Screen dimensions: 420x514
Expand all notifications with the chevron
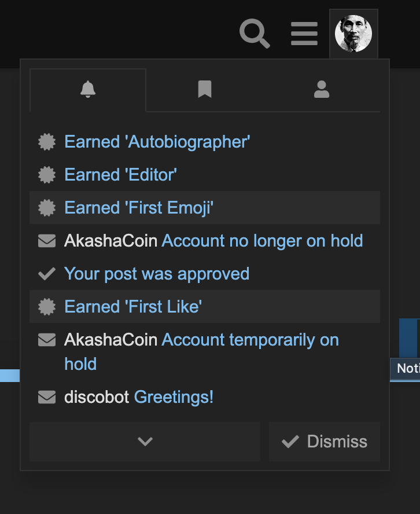pyautogui.click(x=145, y=442)
